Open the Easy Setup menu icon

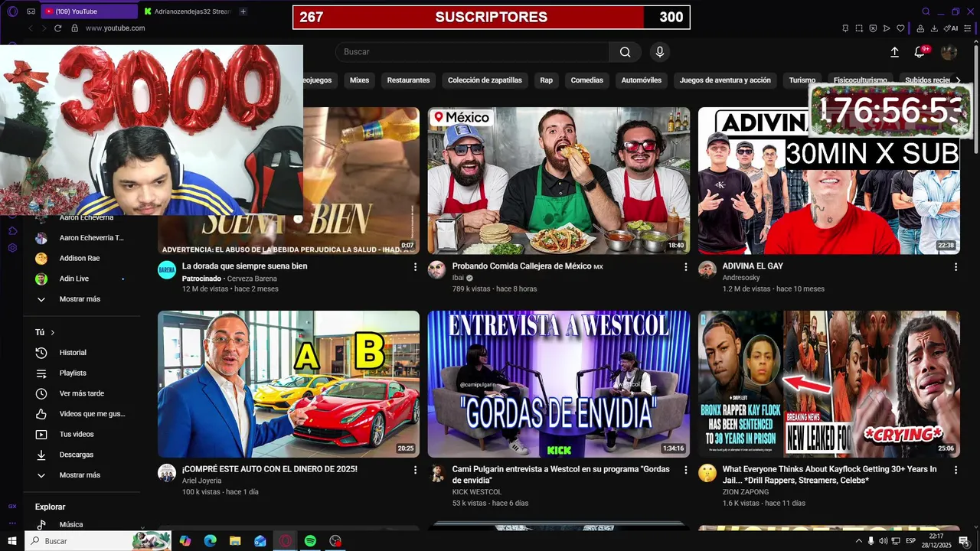click(x=968, y=28)
